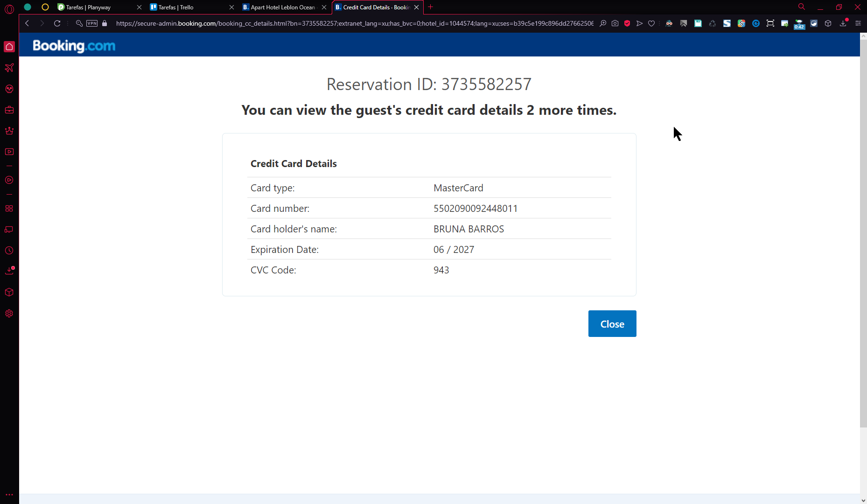The image size is (867, 504).
Task: Open a new tab with plus button
Action: [x=430, y=7]
